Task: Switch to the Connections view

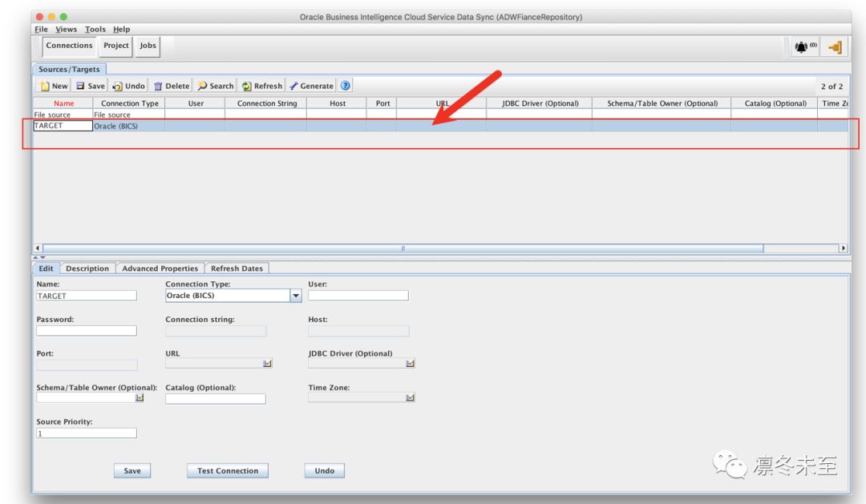Action: [x=69, y=46]
